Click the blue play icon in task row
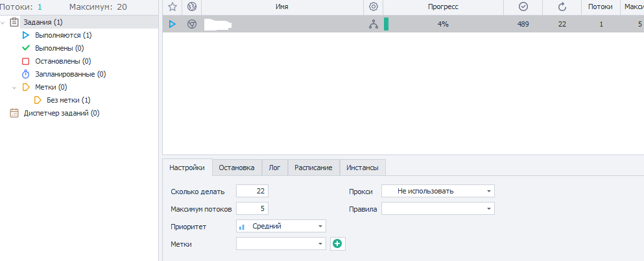Screen dimensions: 644x261 173,24
